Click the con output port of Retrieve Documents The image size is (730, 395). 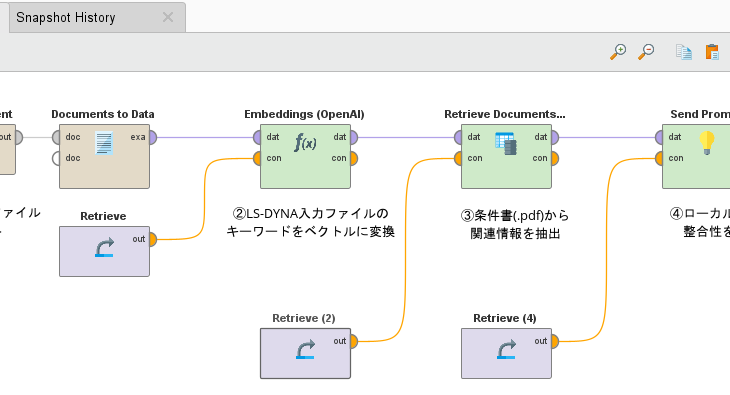coord(554,158)
